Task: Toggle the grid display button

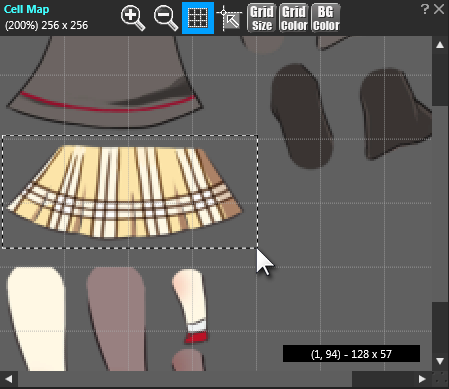Action: tap(198, 18)
